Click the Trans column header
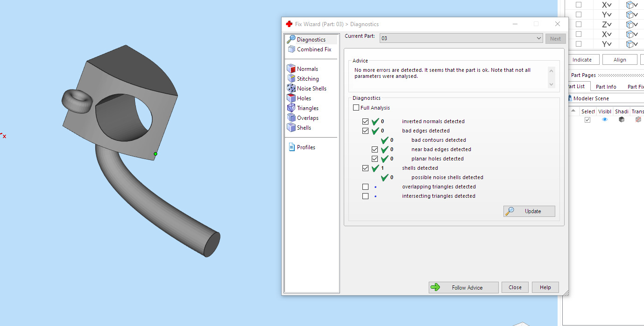644x326 pixels. 637,111
